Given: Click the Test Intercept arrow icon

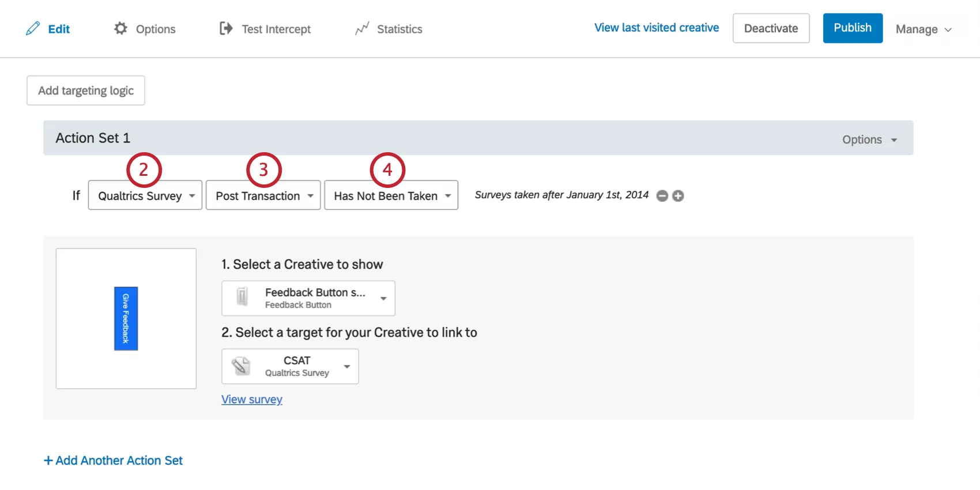Looking at the screenshot, I should point(226,28).
